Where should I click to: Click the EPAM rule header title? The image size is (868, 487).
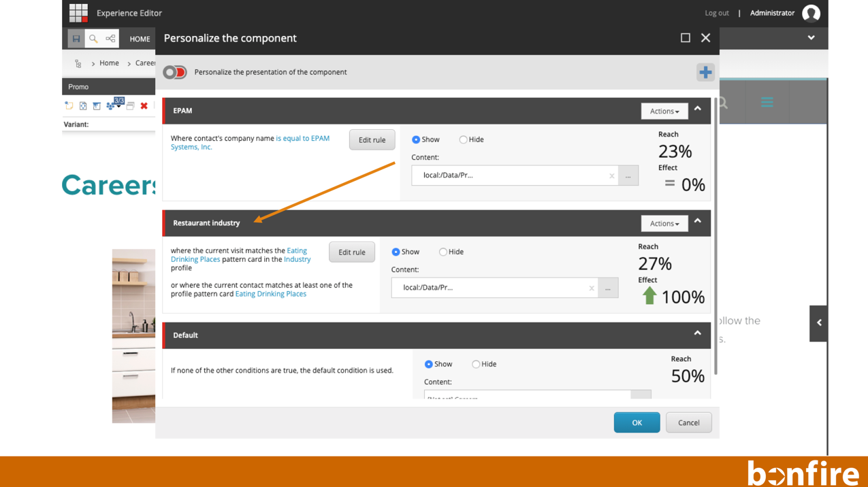click(182, 110)
